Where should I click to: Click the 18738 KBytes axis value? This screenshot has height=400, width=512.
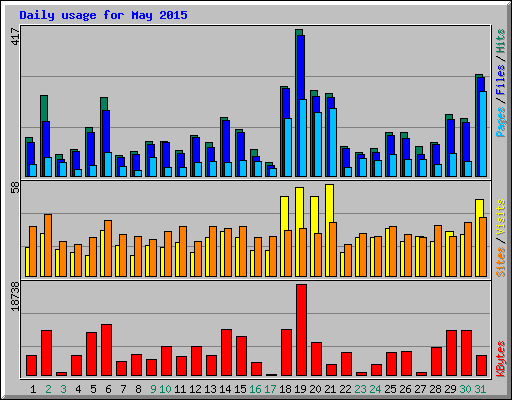tap(15, 296)
